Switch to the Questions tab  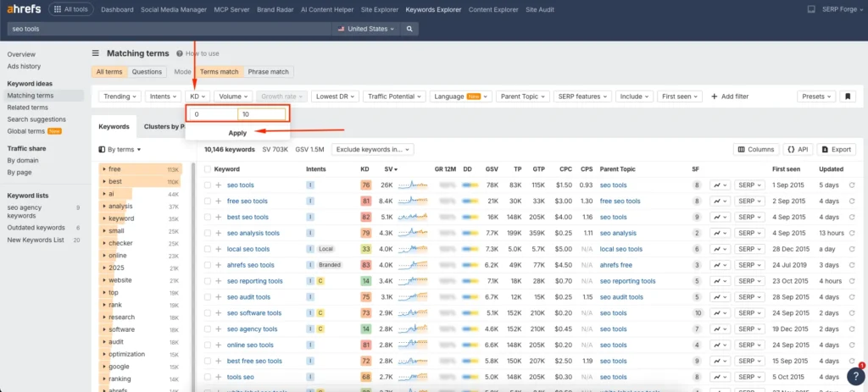pyautogui.click(x=147, y=72)
